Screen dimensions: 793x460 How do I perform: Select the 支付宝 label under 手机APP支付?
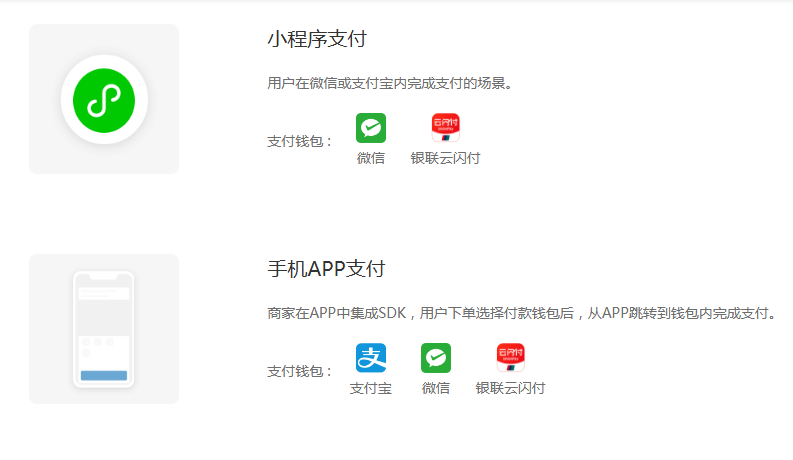pos(371,388)
